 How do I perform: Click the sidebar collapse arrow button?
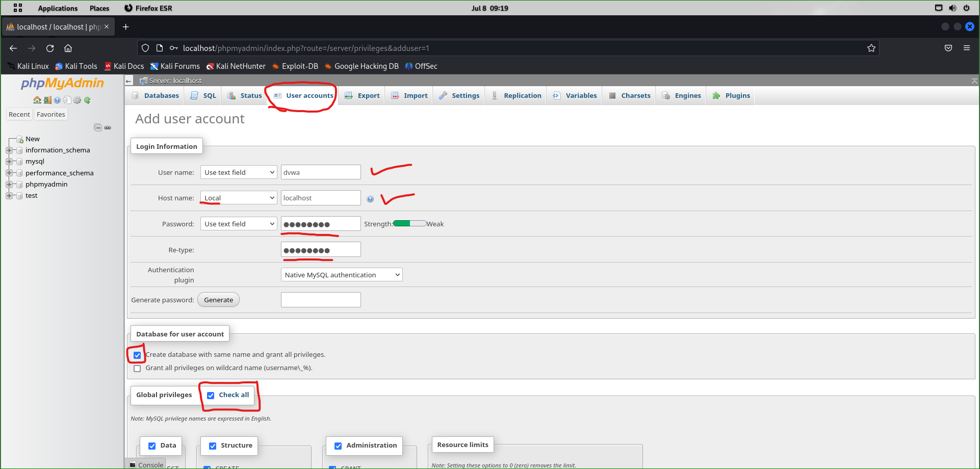pos(129,81)
